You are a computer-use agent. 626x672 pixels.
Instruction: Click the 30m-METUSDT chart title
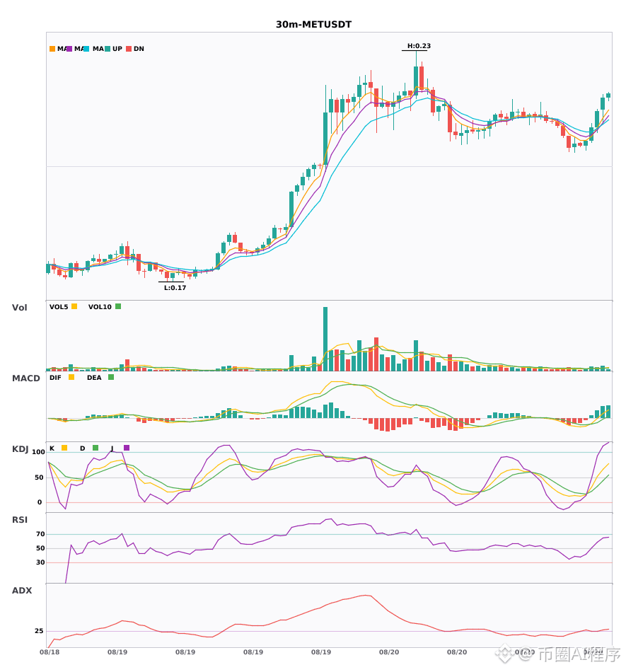pos(313,25)
